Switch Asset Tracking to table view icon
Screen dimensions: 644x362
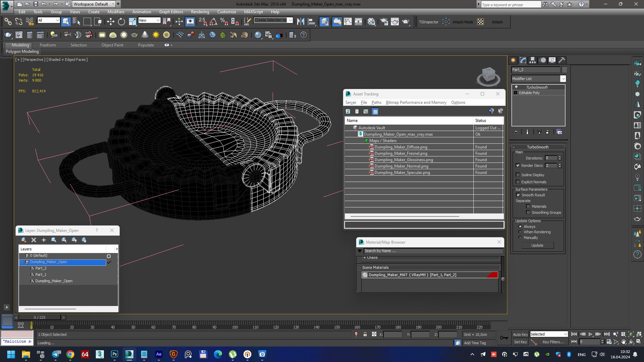[375, 112]
